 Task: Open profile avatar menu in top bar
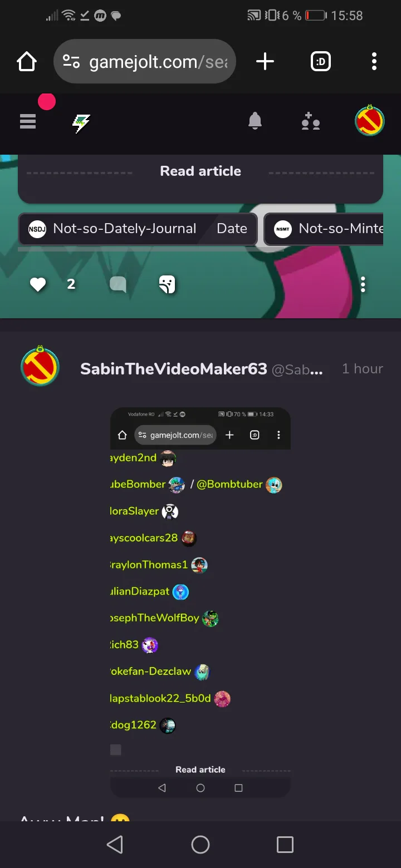[370, 120]
